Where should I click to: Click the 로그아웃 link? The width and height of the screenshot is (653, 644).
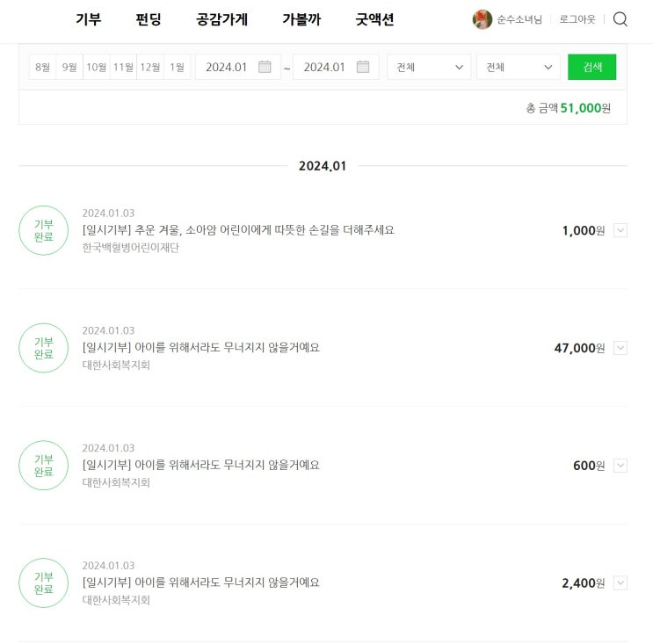pos(577,19)
